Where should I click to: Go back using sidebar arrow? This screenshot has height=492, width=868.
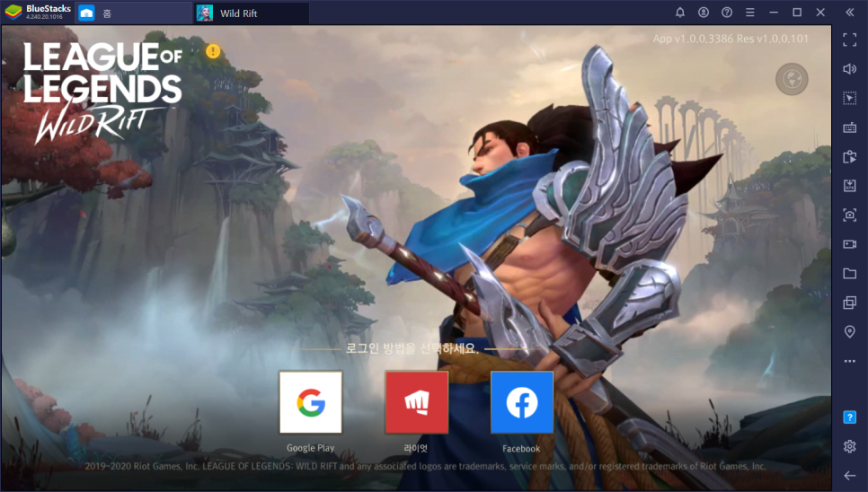click(850, 476)
